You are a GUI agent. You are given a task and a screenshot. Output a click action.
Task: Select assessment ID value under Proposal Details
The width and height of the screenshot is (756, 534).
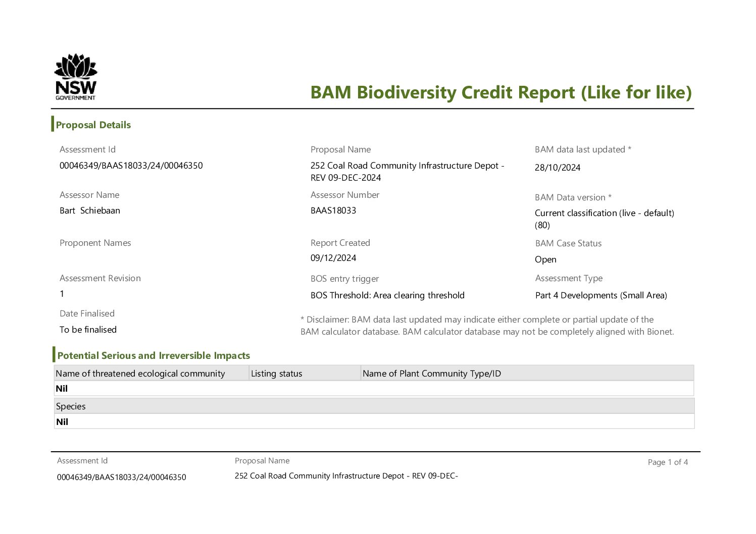131,166
